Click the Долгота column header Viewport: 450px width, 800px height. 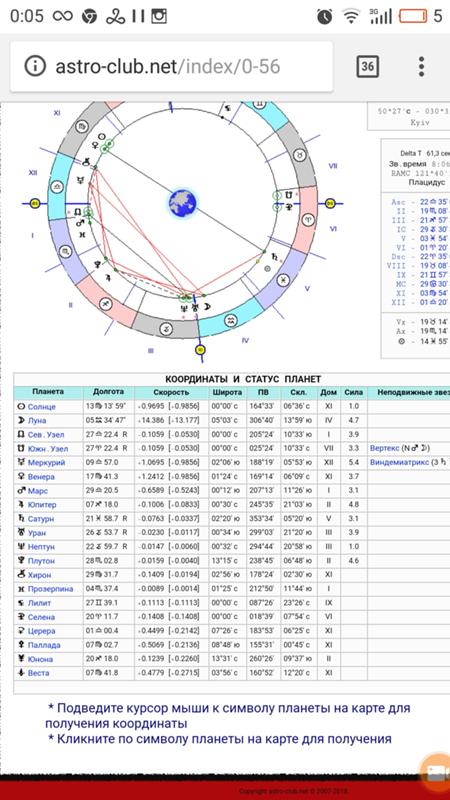coord(109,392)
